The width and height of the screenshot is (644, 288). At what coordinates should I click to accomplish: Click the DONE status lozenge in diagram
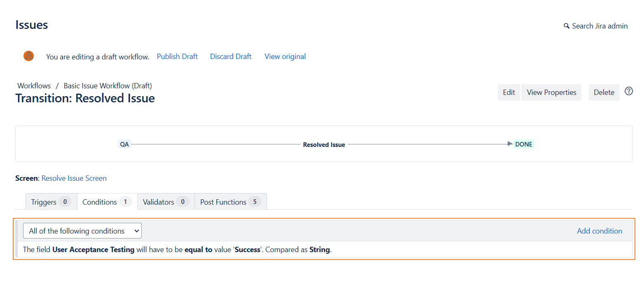(523, 144)
